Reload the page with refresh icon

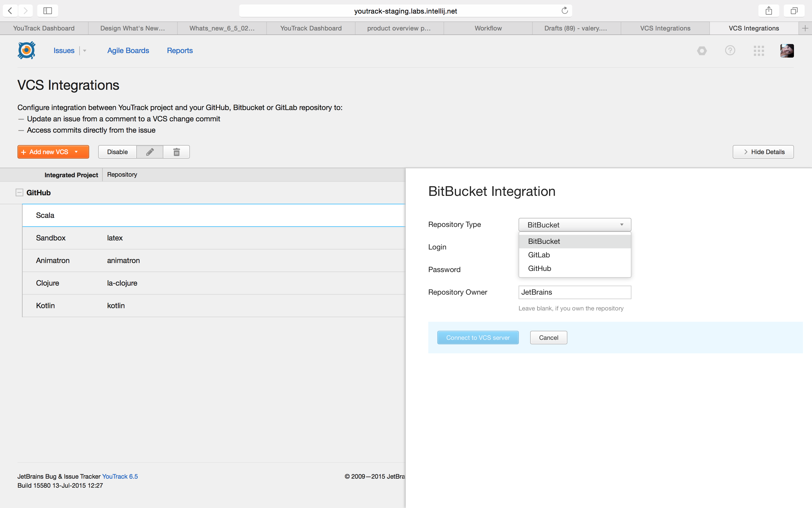(x=565, y=11)
